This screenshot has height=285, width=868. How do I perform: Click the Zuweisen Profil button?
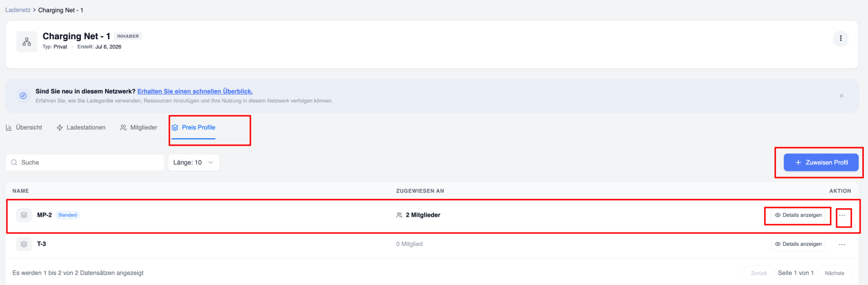pos(821,163)
